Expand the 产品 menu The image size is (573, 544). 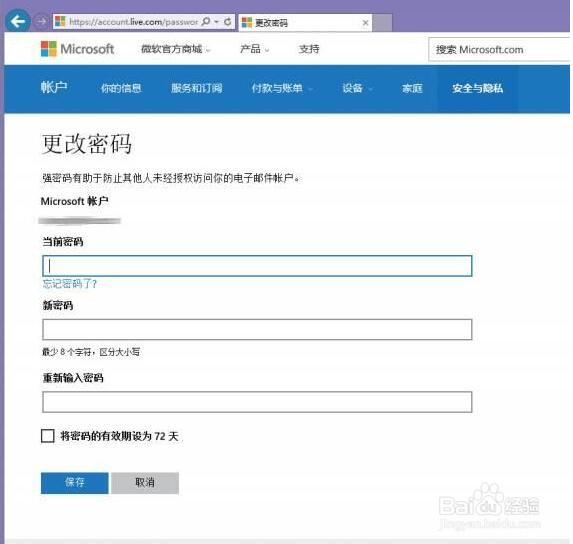point(254,49)
